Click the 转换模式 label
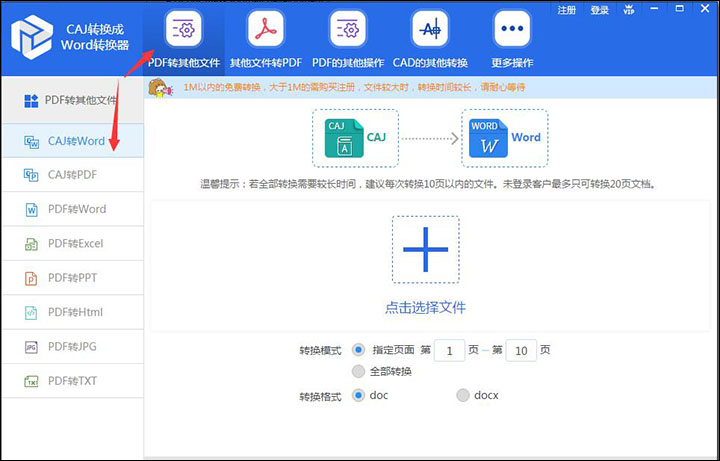720x461 pixels. (x=321, y=351)
